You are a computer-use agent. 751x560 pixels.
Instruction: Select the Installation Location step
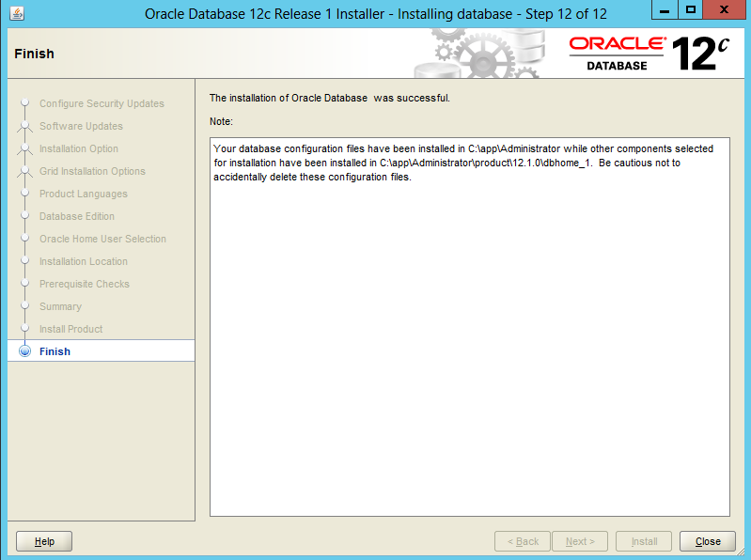tap(84, 261)
